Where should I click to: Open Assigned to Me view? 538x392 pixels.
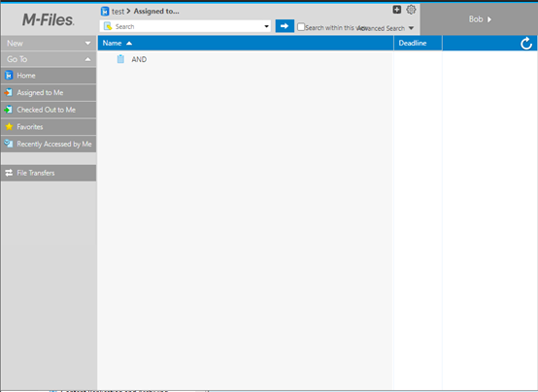pyautogui.click(x=49, y=92)
